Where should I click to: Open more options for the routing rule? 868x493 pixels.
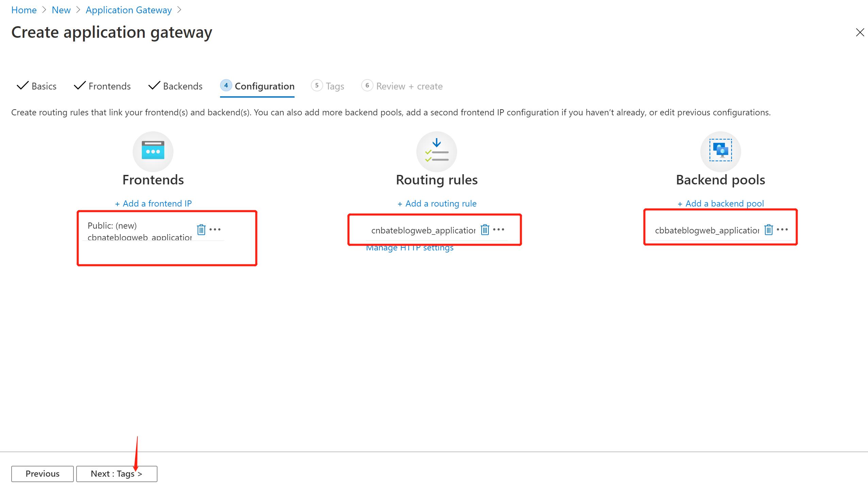[x=499, y=230]
